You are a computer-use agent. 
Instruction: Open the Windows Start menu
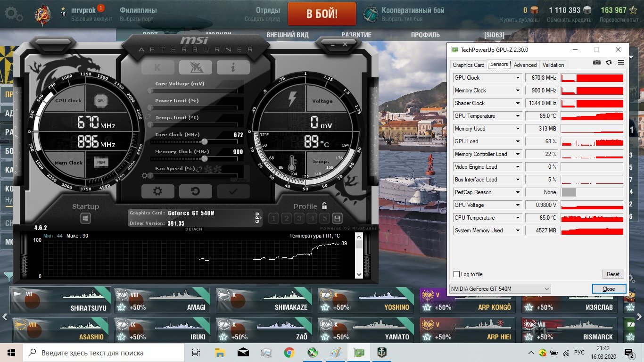click(x=11, y=353)
